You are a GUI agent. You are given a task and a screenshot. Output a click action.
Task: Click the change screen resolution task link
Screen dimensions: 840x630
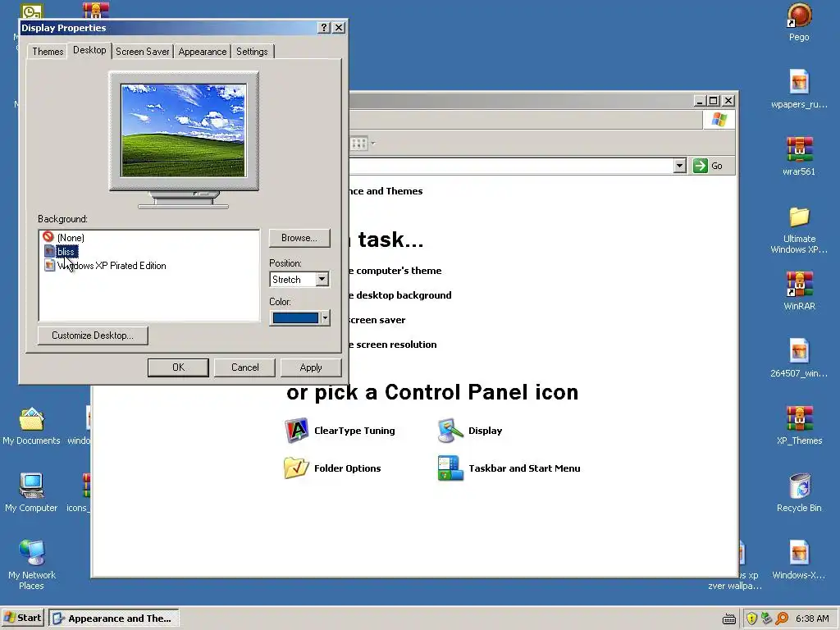click(x=392, y=345)
